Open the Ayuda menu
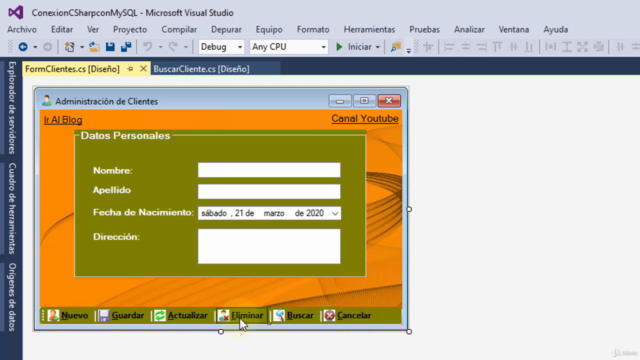640x360 pixels. [556, 29]
